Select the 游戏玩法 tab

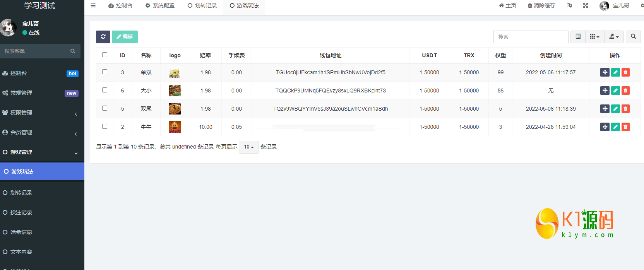coord(244,5)
